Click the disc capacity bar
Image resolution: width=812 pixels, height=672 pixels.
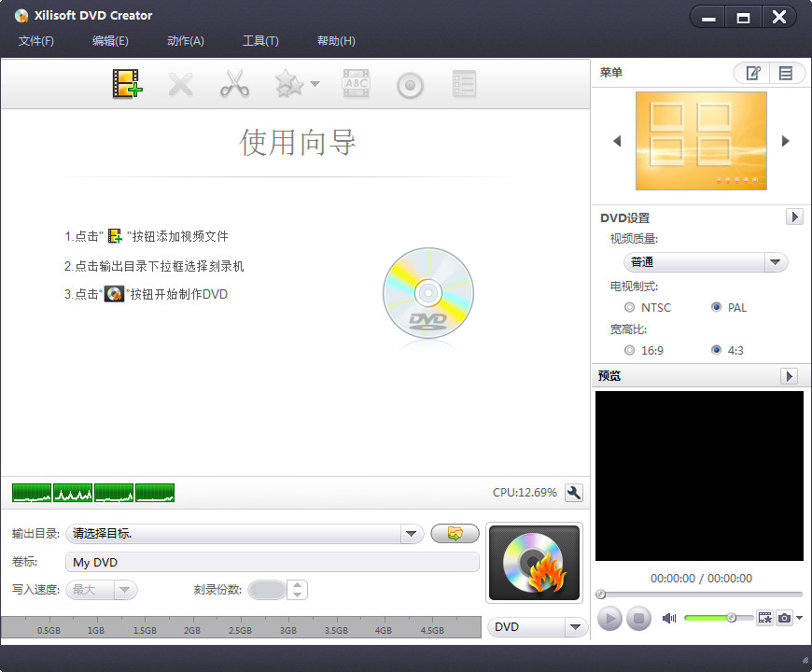coord(242,627)
